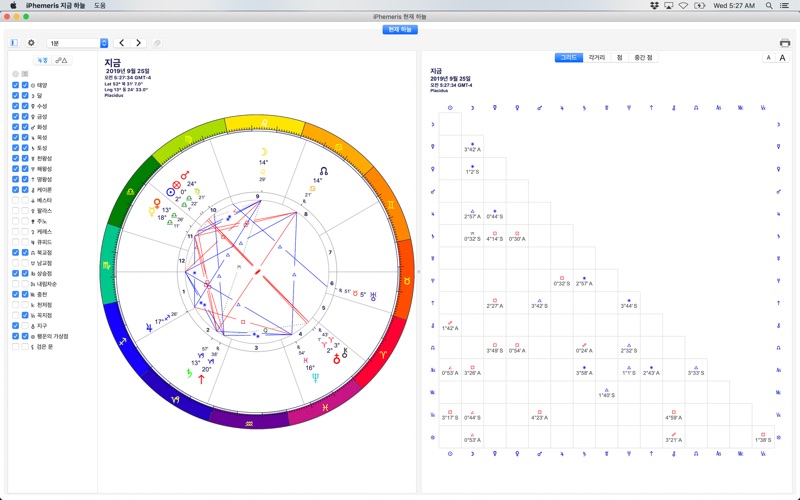
Task: Click the green Libra sign on zodiac ring
Action: click(x=131, y=192)
